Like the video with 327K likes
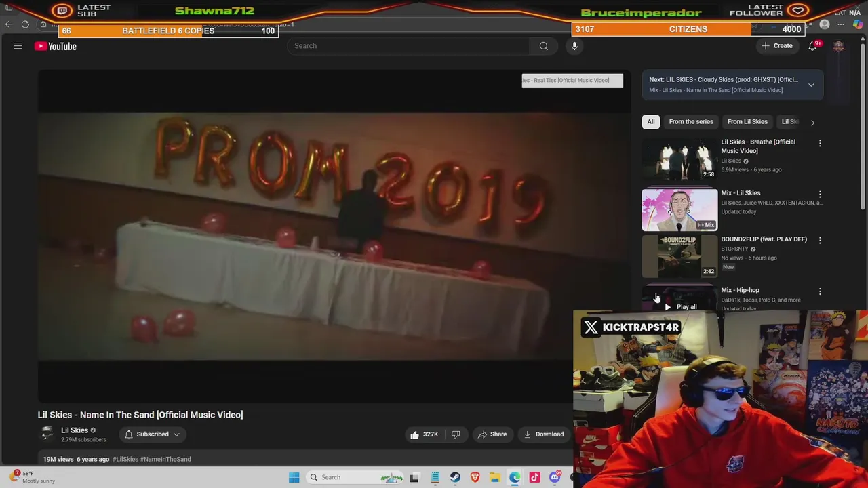Image resolution: width=868 pixels, height=488 pixels. 423,434
